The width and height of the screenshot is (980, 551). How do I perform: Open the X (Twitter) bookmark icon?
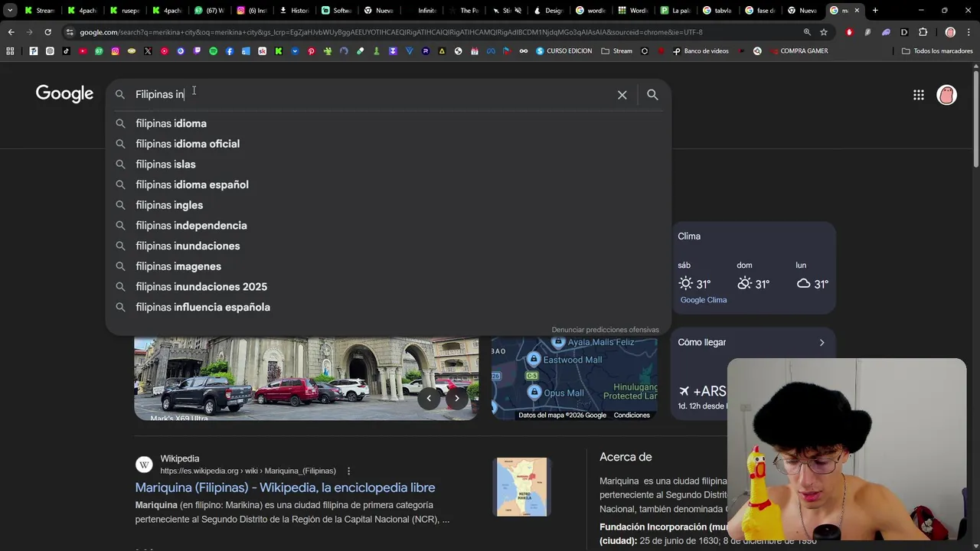[x=148, y=51]
